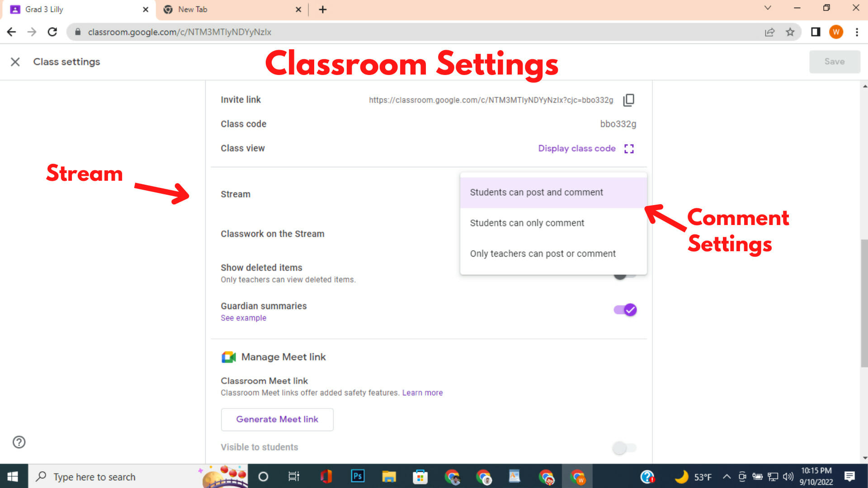The width and height of the screenshot is (868, 488).
Task: Click the Help button icon at bottom left
Action: [x=19, y=442]
